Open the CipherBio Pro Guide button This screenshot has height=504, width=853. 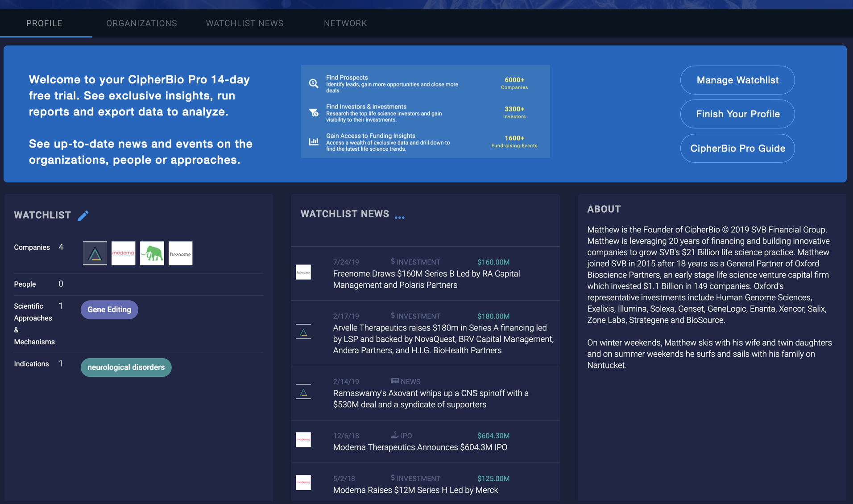pos(737,149)
